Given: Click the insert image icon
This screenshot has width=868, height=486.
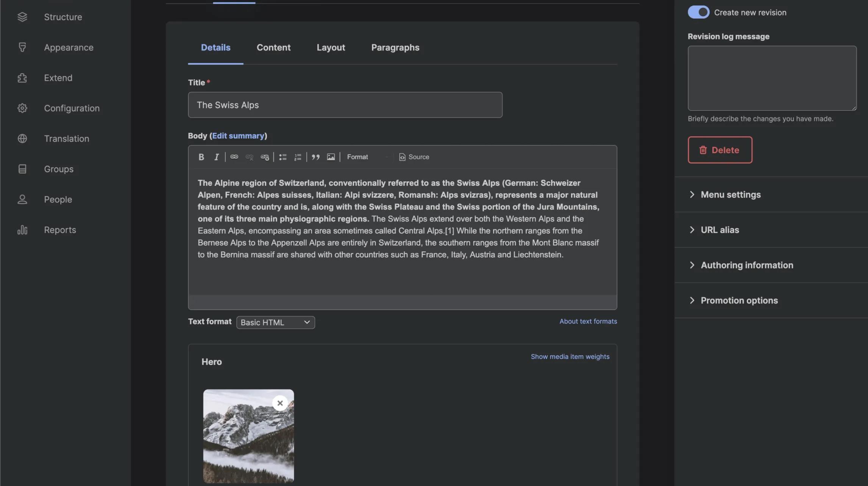Looking at the screenshot, I should pos(331,157).
